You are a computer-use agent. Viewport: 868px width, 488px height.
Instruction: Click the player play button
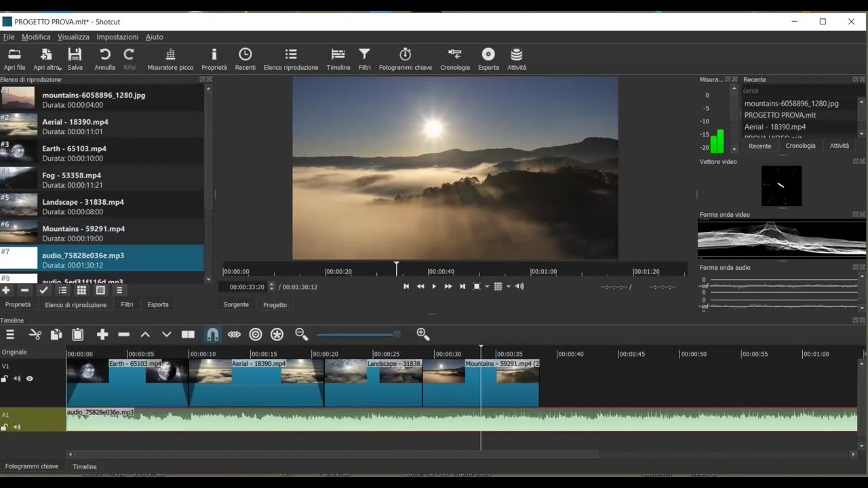click(434, 287)
